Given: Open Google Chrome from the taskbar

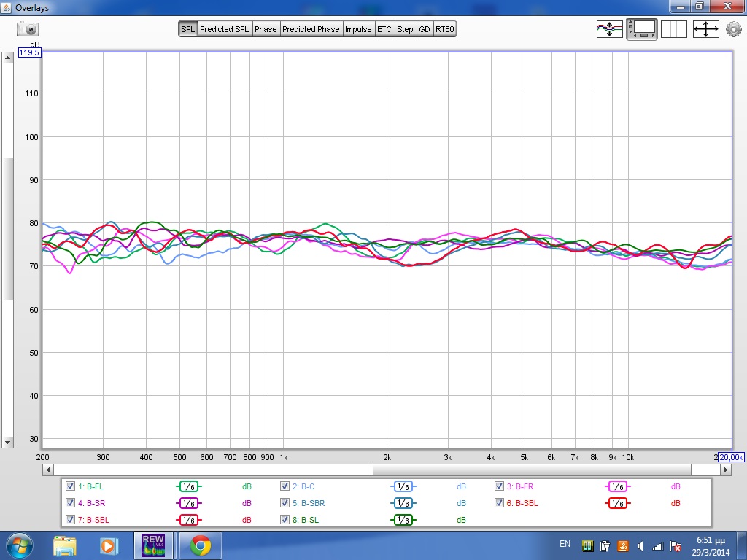Looking at the screenshot, I should click(x=201, y=545).
